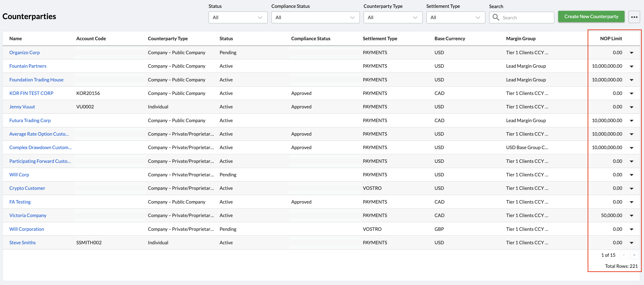Viewport: 644px width, 285px height.
Task: Expand the Settlement Type filter
Action: tap(455, 17)
